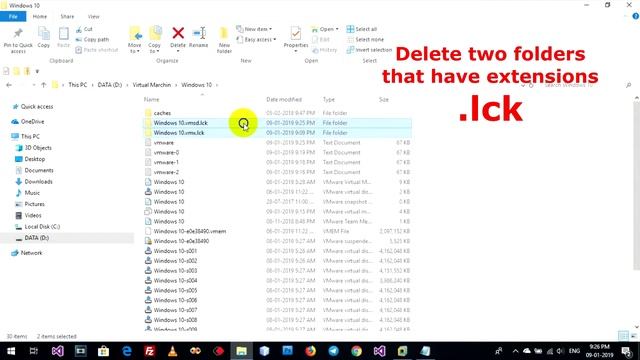Viewport: 640px width, 360px height.
Task: Open Microsoft Store from the taskbar
Action: (103, 351)
